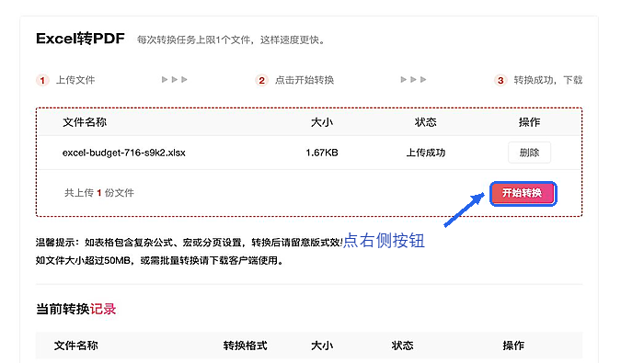Delete the uploaded file with 删除 button
This screenshot has height=363, width=644.
pyautogui.click(x=529, y=153)
